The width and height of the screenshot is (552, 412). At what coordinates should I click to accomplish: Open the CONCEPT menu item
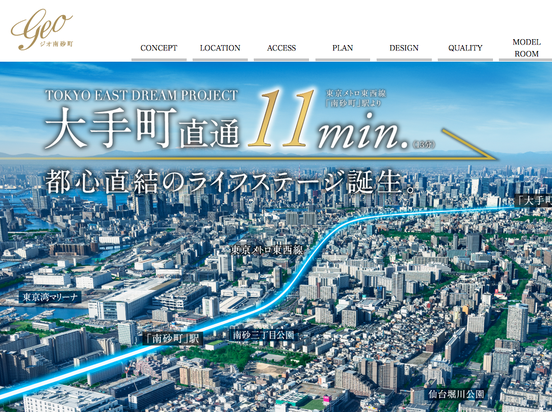159,48
